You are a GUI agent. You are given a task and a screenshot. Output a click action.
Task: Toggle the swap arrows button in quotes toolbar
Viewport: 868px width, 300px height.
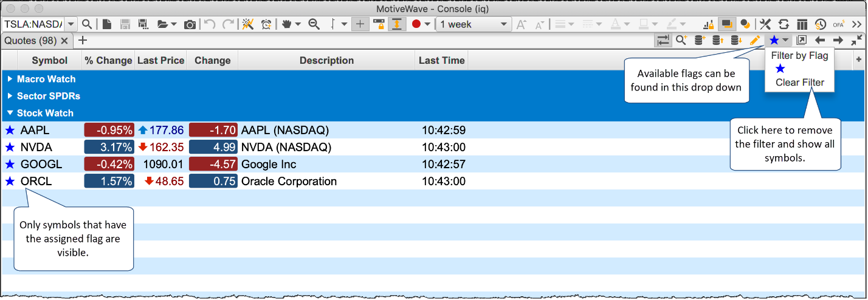point(663,41)
